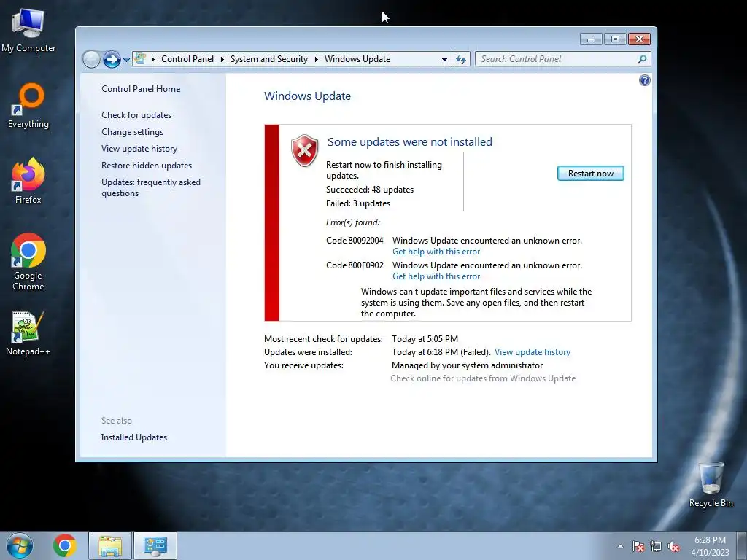Click the text Succeeded: 48 updates
This screenshot has height=560, width=747.
pos(370,190)
